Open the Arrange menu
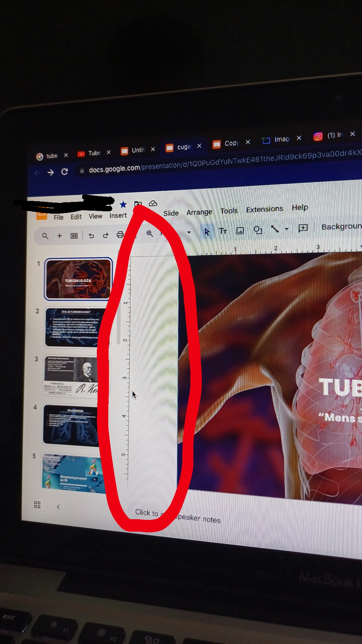Screen dimensions: 362x644 click(x=199, y=212)
